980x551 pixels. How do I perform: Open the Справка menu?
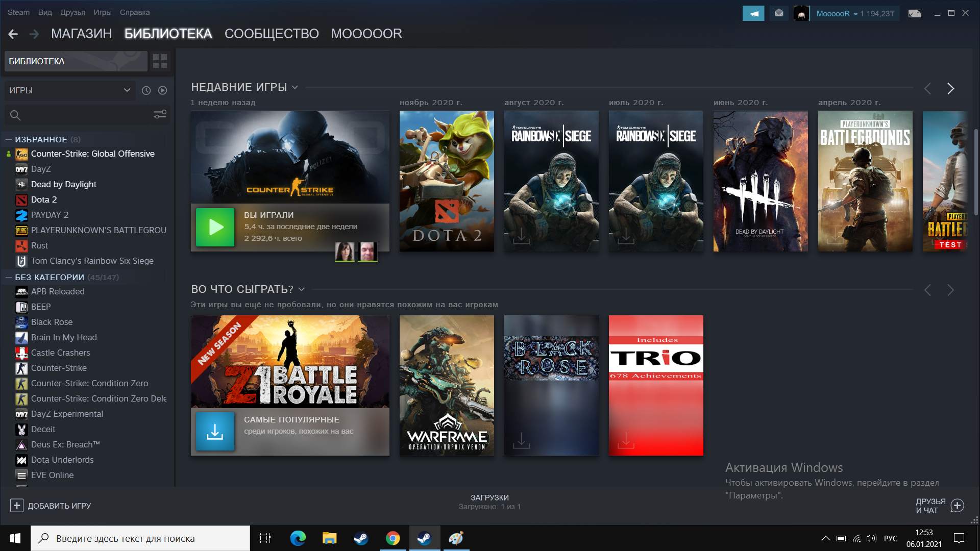click(135, 12)
